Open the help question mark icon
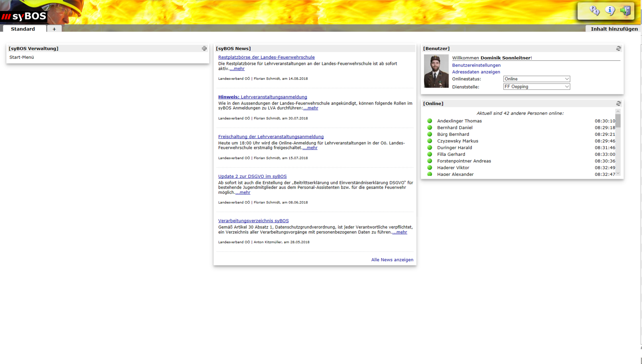Image resolution: width=642 pixels, height=364 pixels. 595,11
